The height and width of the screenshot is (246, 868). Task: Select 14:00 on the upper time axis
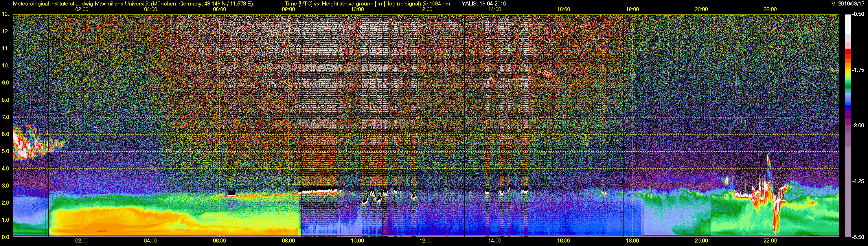pyautogui.click(x=495, y=10)
